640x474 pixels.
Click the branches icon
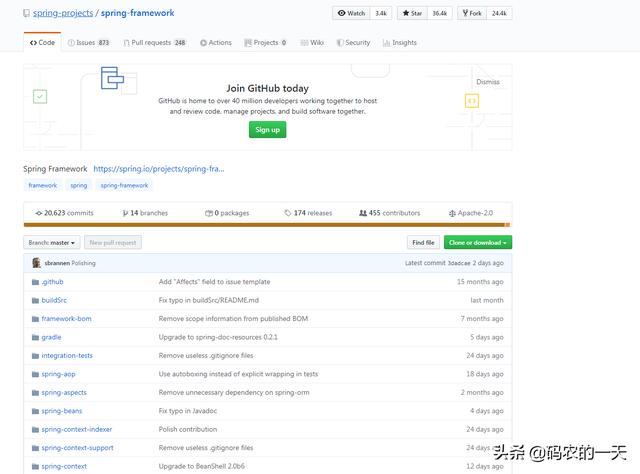point(125,213)
